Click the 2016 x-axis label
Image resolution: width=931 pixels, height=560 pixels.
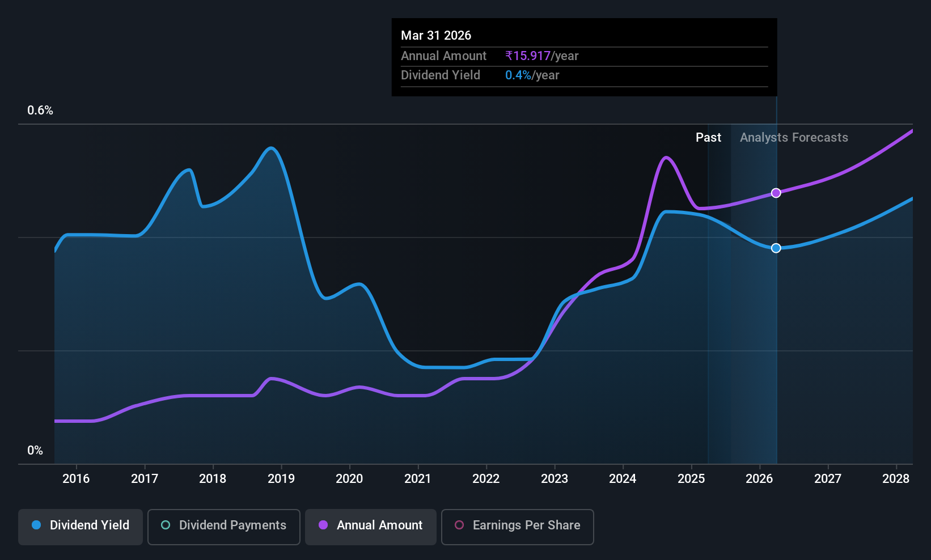pos(76,479)
